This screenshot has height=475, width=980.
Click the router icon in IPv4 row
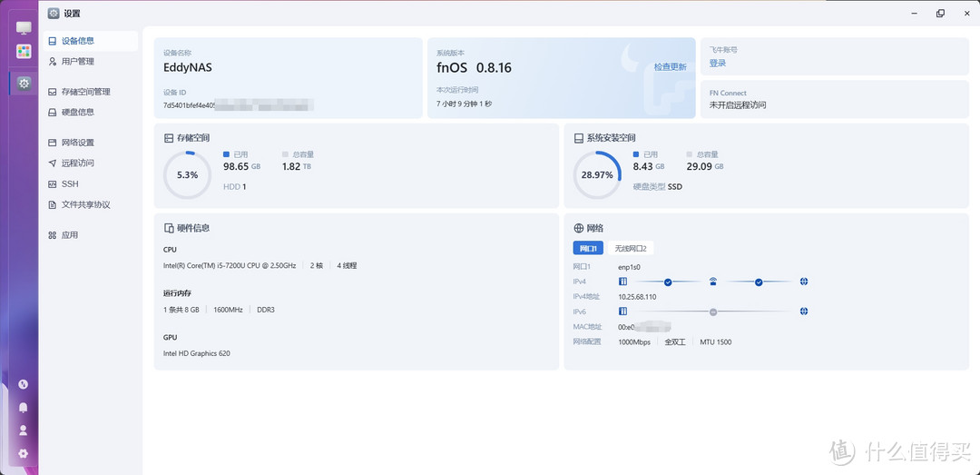(713, 282)
